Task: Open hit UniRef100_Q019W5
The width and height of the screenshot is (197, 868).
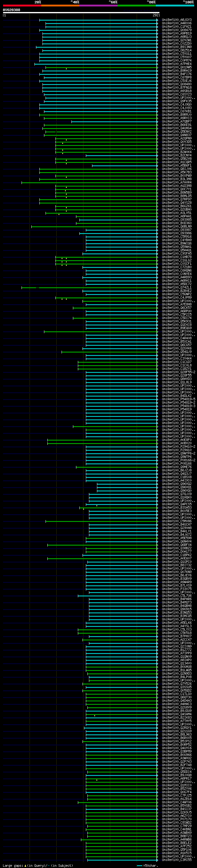Action: 177,67
